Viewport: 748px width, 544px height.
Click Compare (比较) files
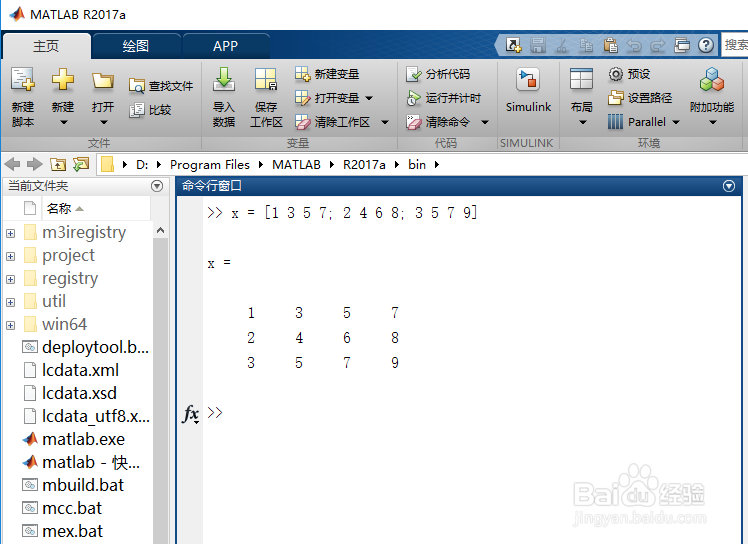point(150,110)
